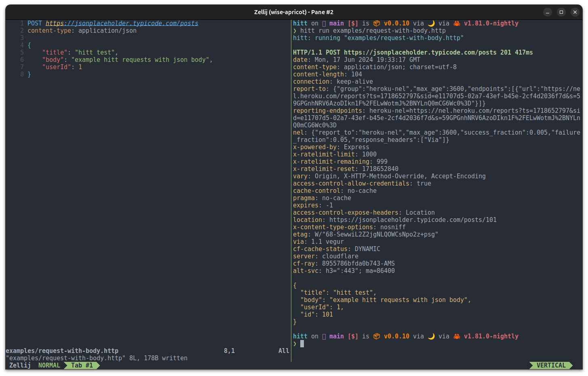This screenshot has height=376, width=588.
Task: Click the "userId": 1, line in response body
Action: (322, 307)
